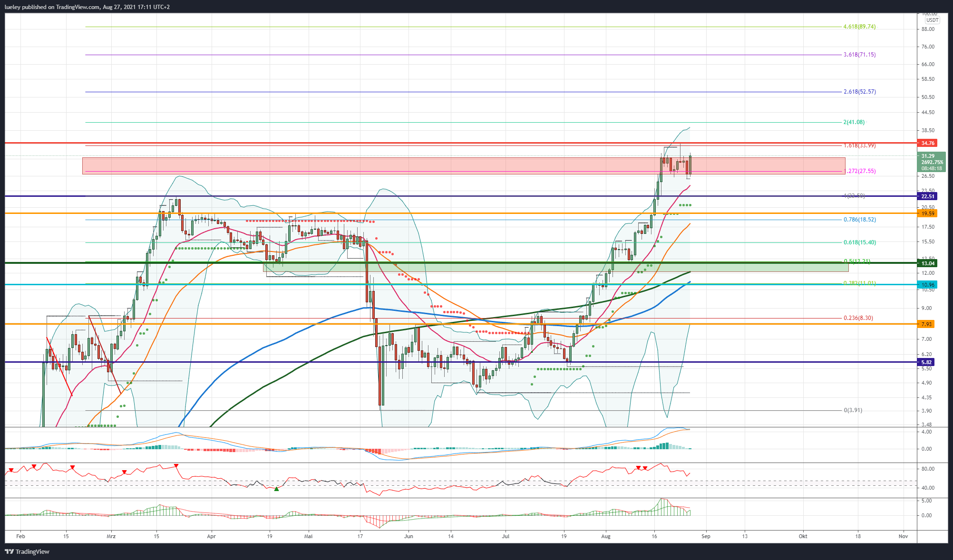This screenshot has height=560, width=953.
Task: Click the 66.00 price axis value
Action: [x=928, y=64]
